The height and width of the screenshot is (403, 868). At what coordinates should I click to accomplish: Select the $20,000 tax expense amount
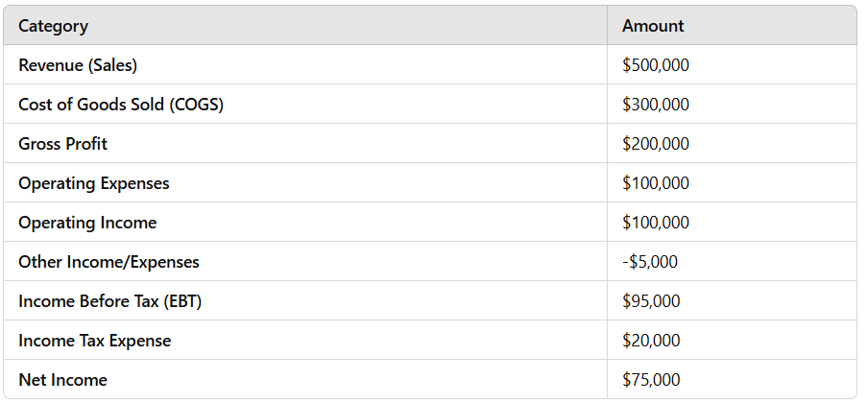point(651,341)
